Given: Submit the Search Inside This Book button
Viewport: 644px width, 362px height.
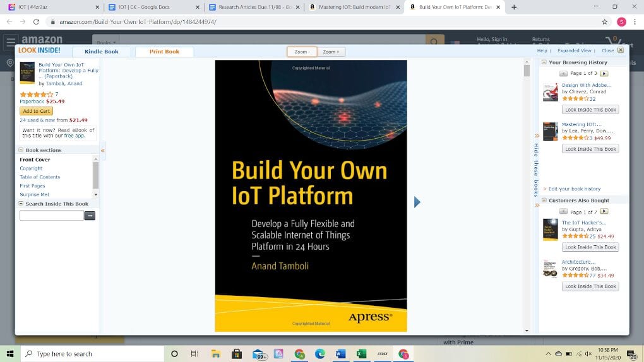Looking at the screenshot, I should [90, 216].
